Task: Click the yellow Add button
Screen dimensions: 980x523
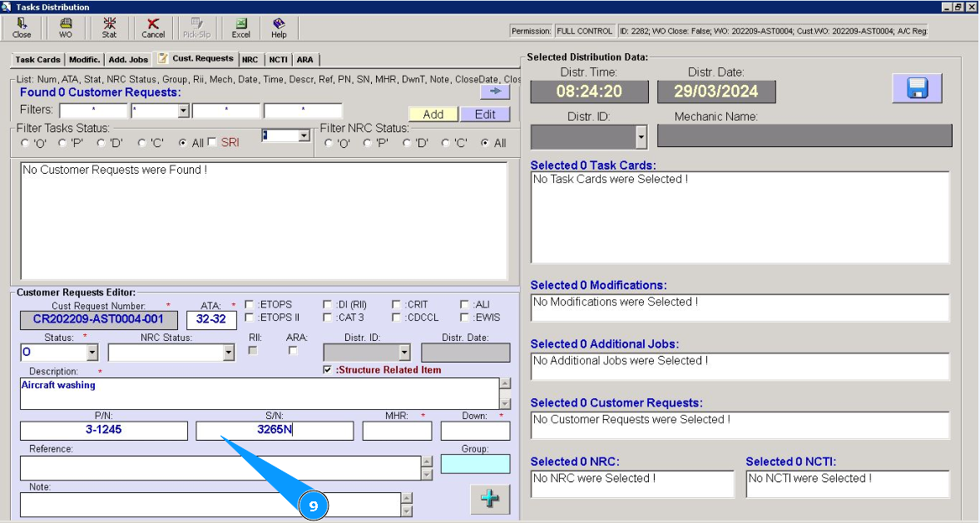Action: pos(433,115)
